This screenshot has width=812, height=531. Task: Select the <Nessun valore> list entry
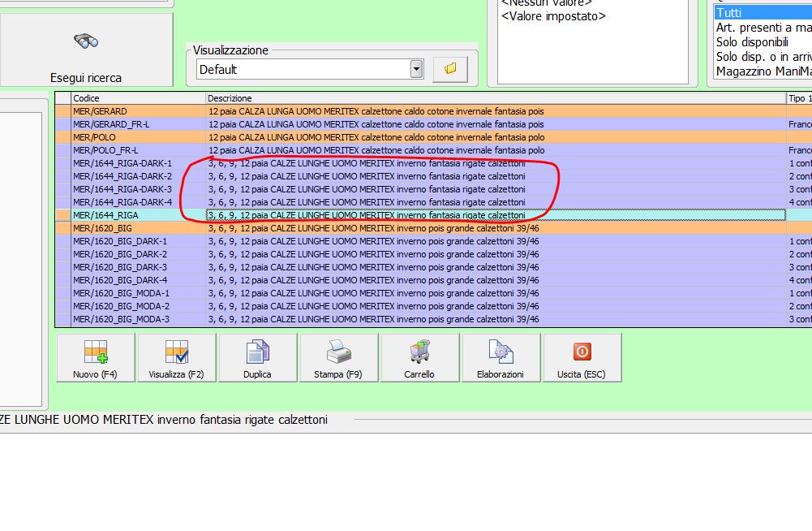[547, 2]
